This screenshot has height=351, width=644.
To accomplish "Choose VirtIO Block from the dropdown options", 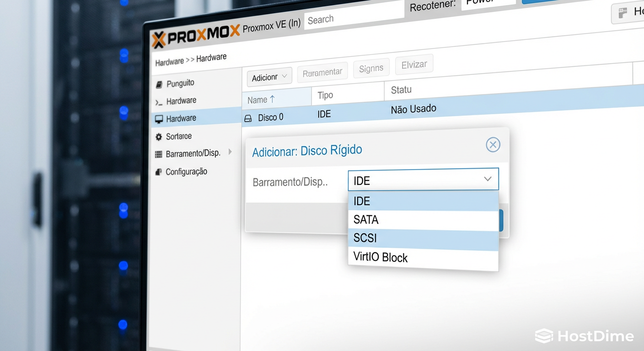I will tap(380, 257).
